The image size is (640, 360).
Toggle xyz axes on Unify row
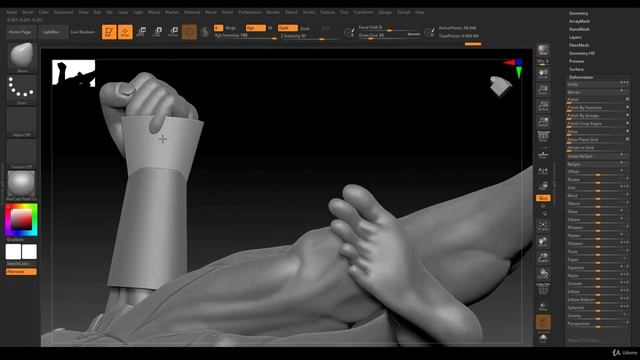(x=624, y=83)
